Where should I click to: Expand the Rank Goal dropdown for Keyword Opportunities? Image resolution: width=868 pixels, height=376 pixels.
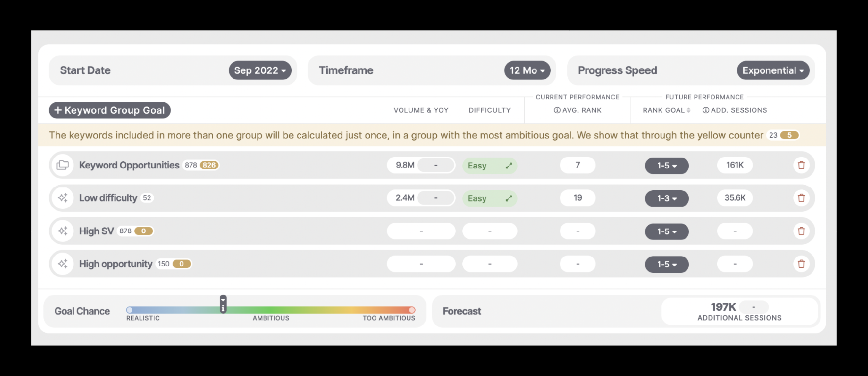(x=667, y=165)
